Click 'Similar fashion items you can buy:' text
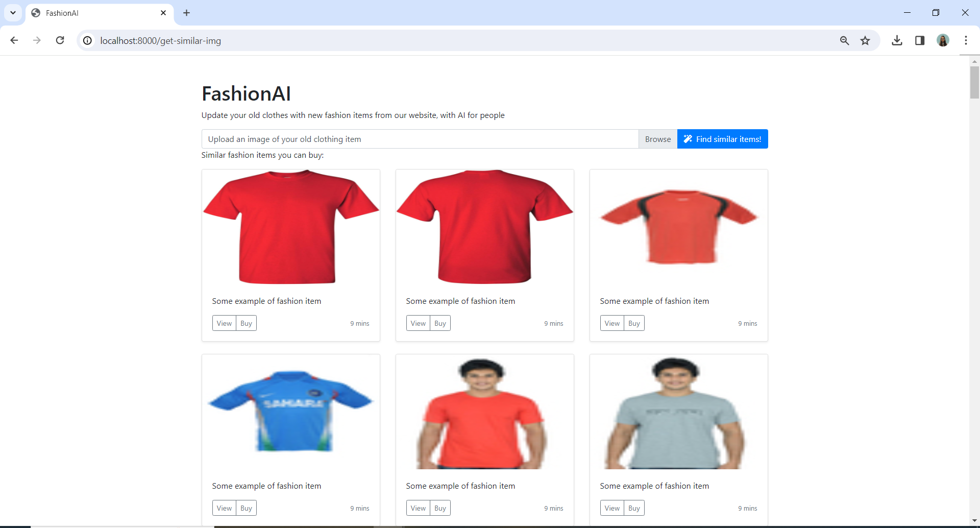980x528 pixels. [x=262, y=155]
